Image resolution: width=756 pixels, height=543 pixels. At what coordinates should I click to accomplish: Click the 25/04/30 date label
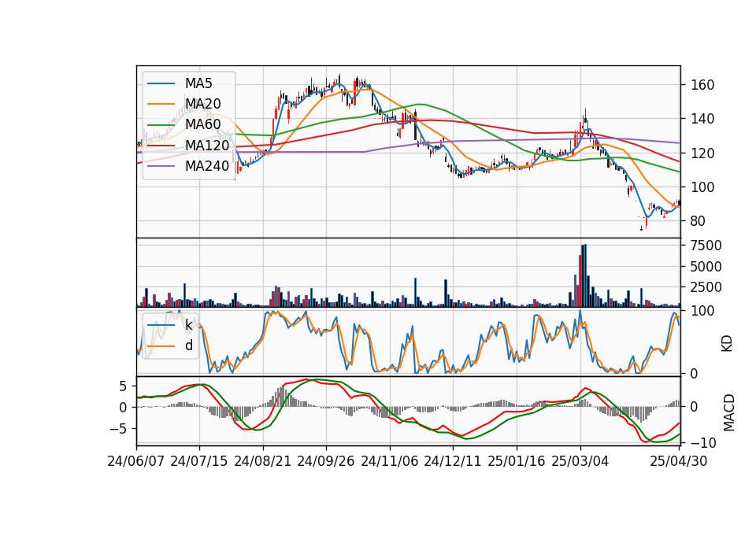(x=679, y=461)
